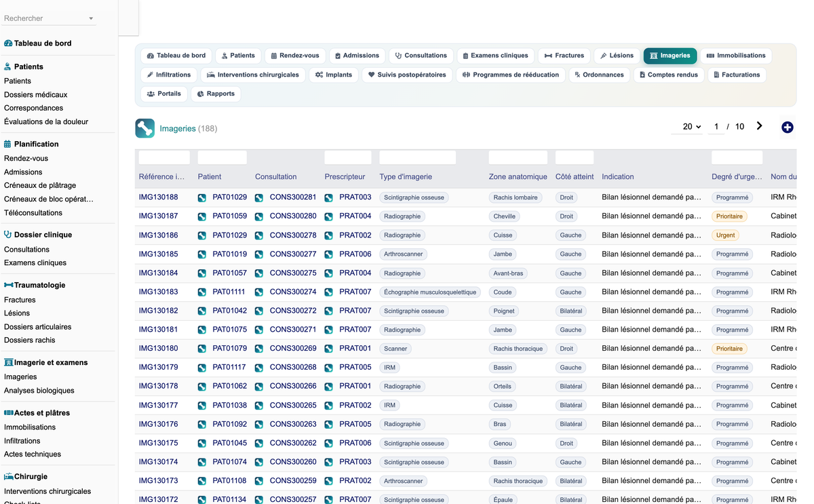Open Créneaux de plâtrage in sidebar
The image size is (814, 504).
click(40, 185)
